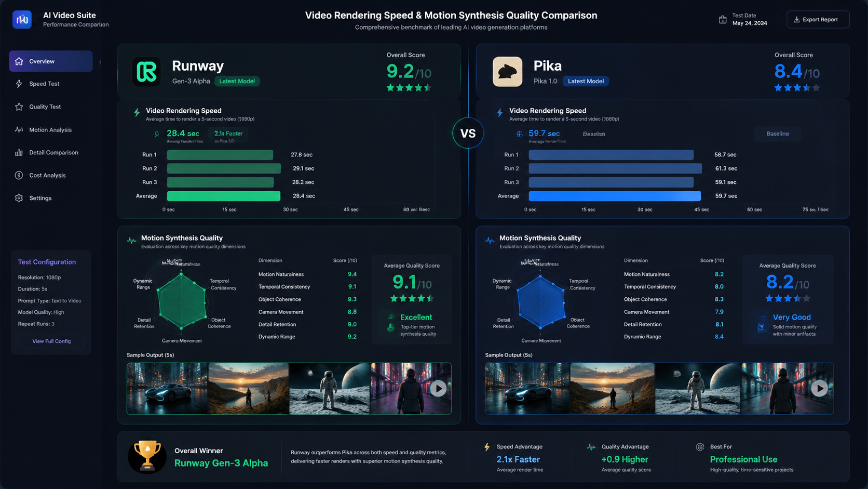
Task: Click the pulse icon in Runway's Motion Synthesis Quality
Action: tap(131, 240)
